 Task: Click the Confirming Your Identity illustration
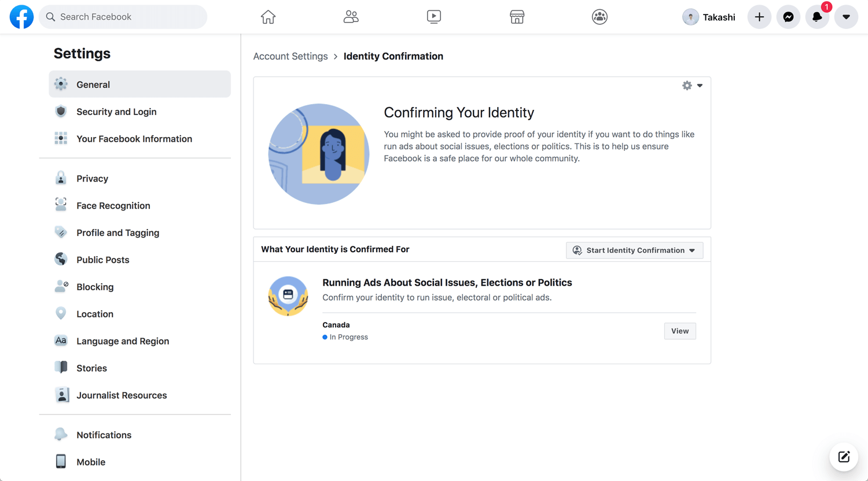tap(319, 154)
